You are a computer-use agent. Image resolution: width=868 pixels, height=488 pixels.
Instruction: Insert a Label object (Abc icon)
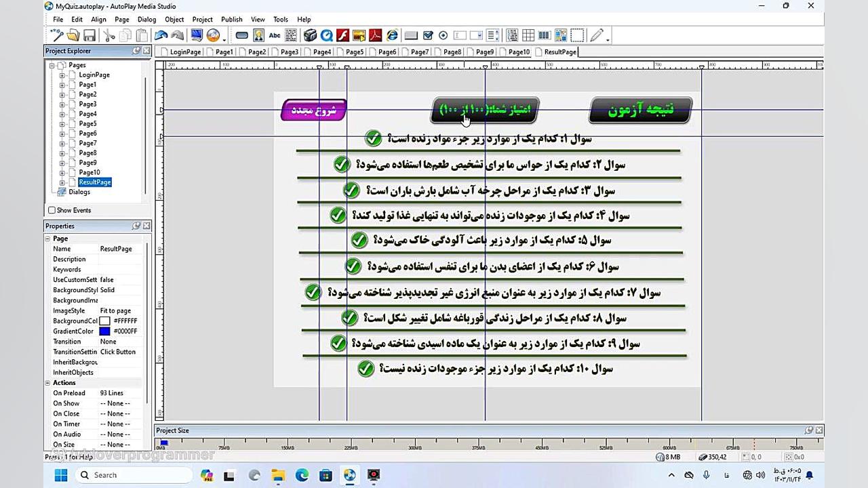(x=275, y=35)
